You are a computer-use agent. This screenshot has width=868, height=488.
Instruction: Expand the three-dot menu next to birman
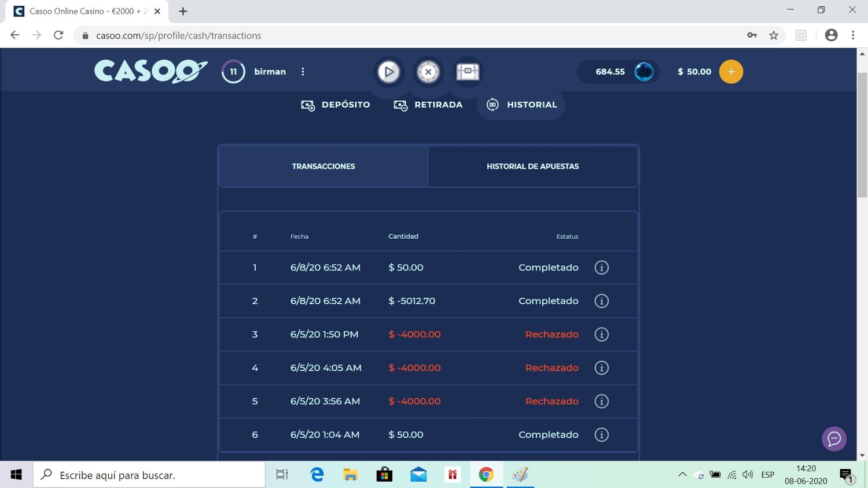pyautogui.click(x=303, y=72)
